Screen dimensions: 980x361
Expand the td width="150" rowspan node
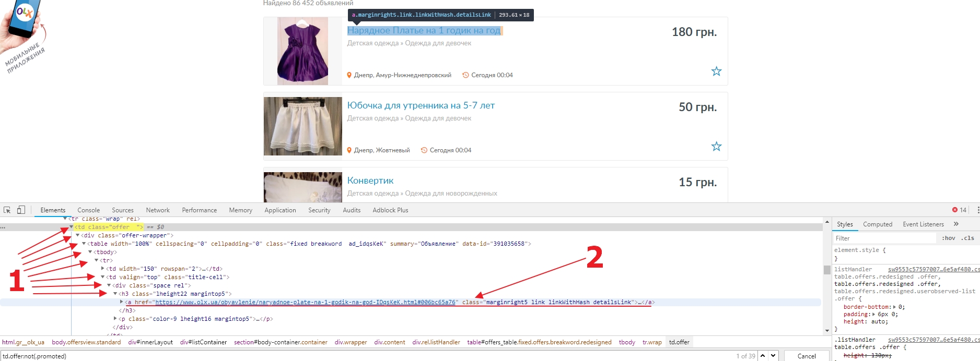[102, 269]
